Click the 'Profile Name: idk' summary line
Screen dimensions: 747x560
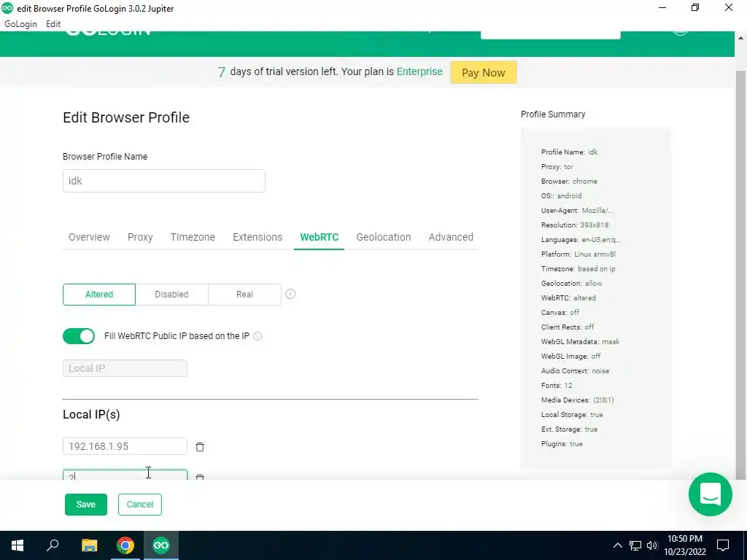(569, 152)
